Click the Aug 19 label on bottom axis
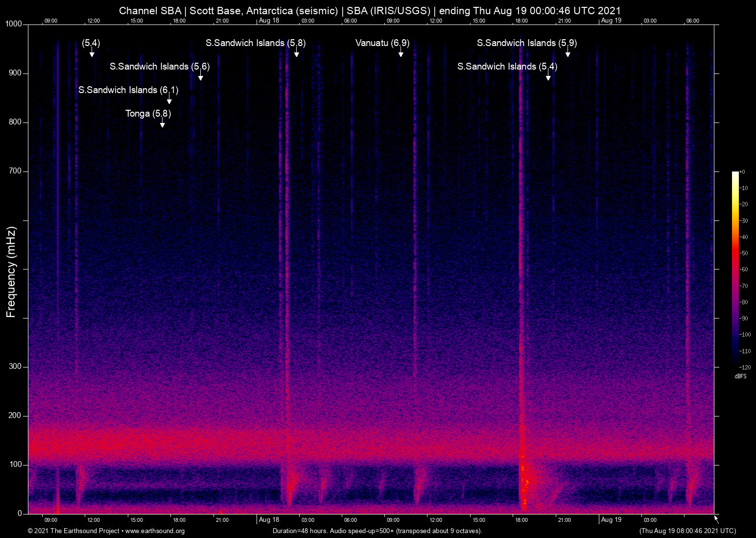Screen dimensions: 756x538 [x=613, y=519]
